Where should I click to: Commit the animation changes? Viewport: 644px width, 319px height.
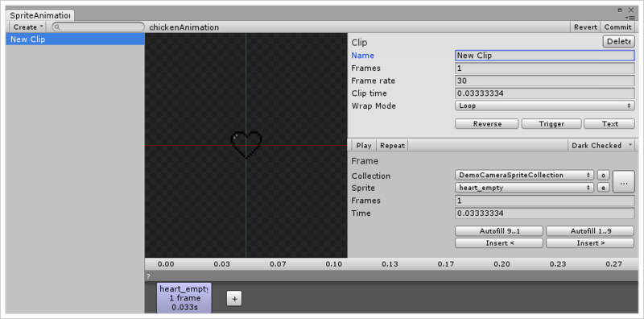point(617,27)
